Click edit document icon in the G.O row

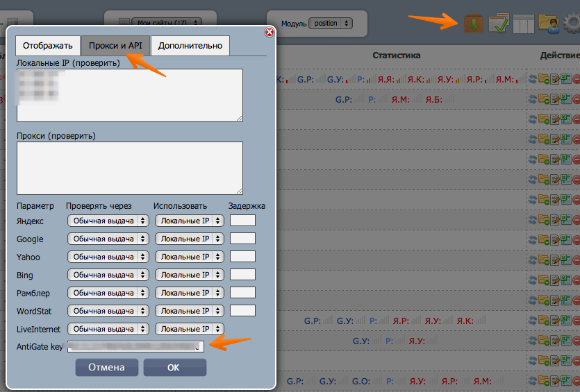click(555, 381)
